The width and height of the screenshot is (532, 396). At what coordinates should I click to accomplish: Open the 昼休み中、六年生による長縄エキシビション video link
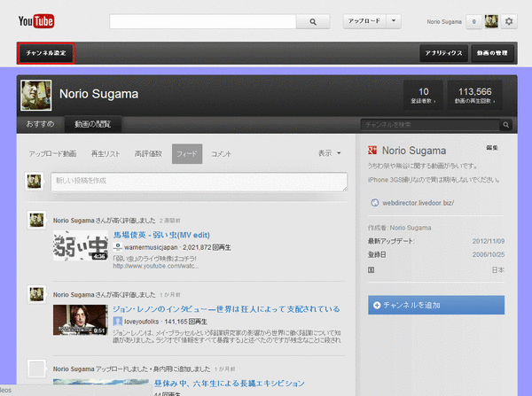pyautogui.click(x=230, y=384)
